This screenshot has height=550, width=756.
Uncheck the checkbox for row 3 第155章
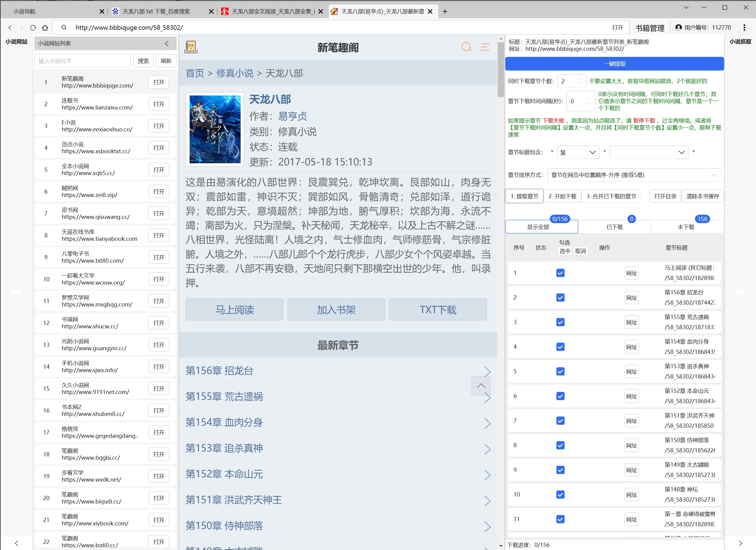click(x=560, y=322)
